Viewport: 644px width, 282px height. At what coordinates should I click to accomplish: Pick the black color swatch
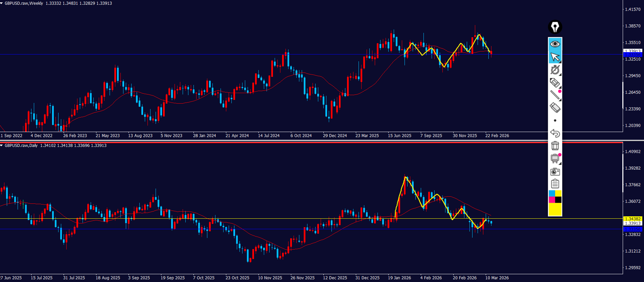point(558,200)
